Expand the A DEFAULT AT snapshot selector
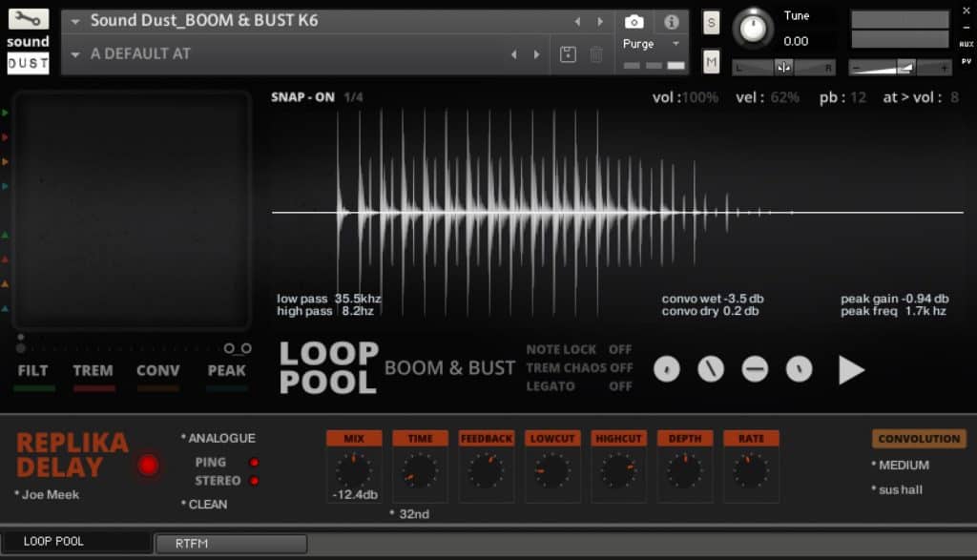The width and height of the screenshot is (977, 560). 73,55
